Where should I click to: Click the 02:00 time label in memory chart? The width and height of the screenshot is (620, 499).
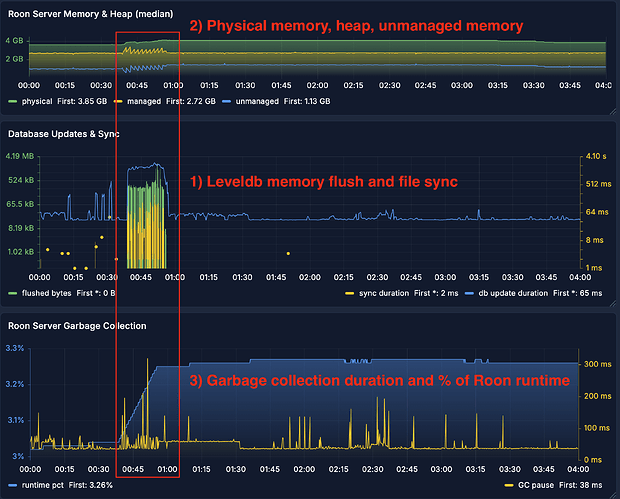317,85
